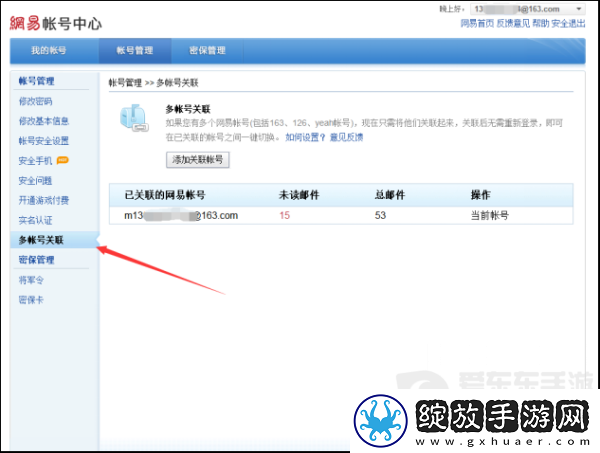
Task: Switch to the 帐号管理 tab
Action: point(135,51)
